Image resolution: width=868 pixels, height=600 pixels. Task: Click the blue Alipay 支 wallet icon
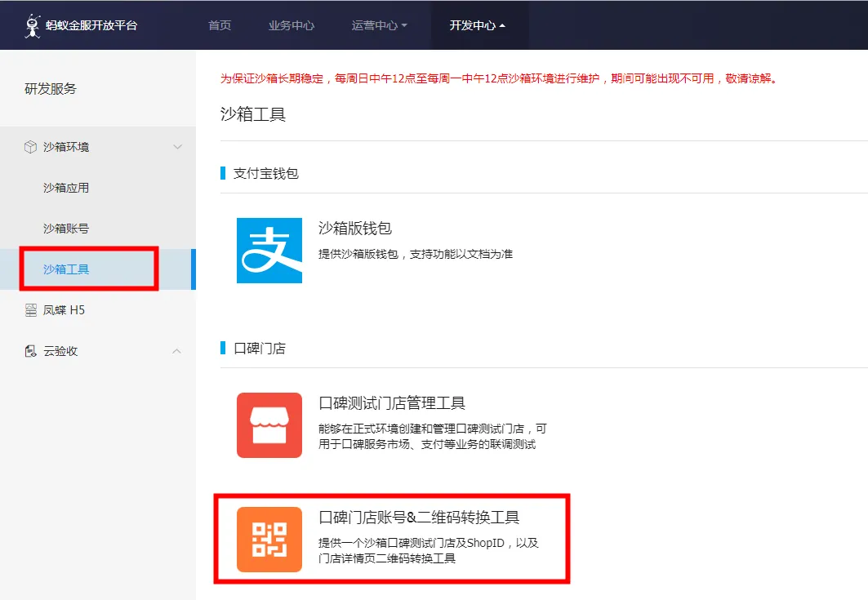(x=269, y=250)
